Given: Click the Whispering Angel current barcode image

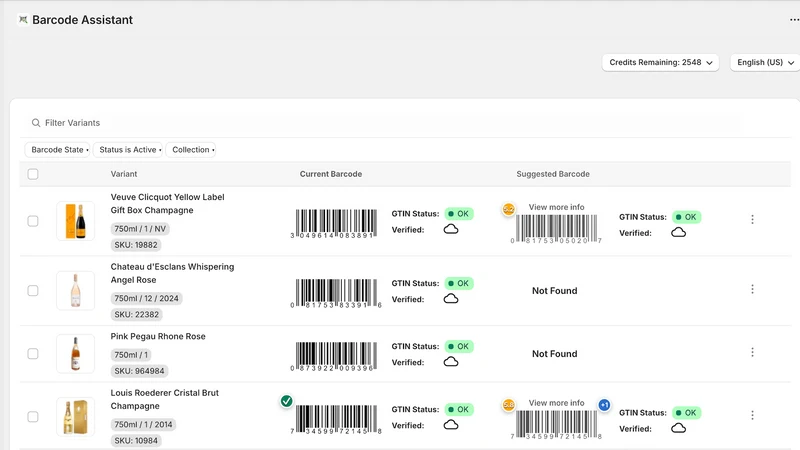Looking at the screenshot, I should [x=336, y=293].
